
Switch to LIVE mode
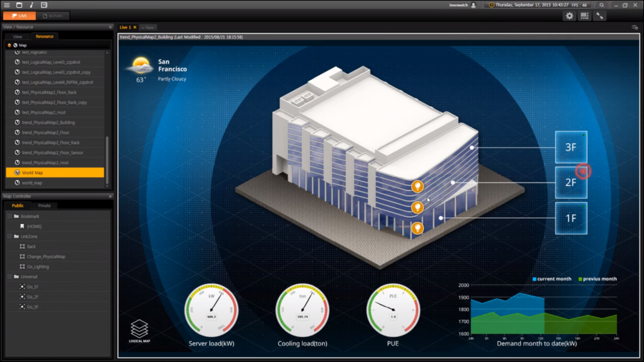19,16
